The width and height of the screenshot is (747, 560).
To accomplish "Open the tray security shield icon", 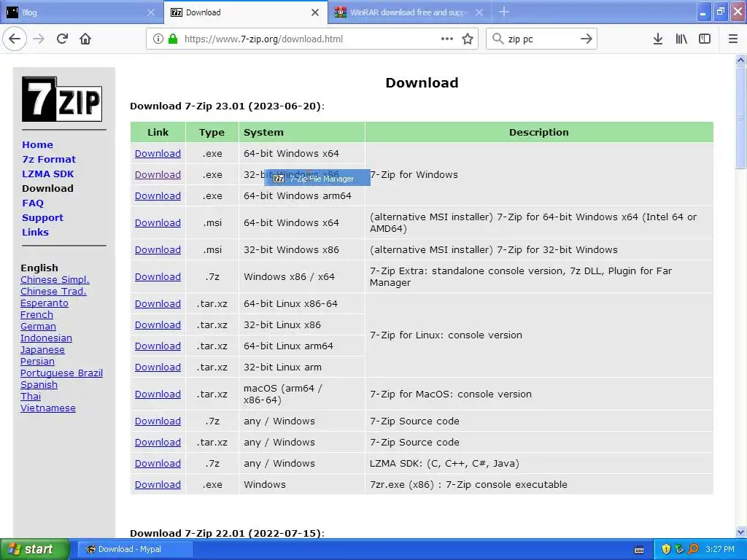I will [x=666, y=549].
